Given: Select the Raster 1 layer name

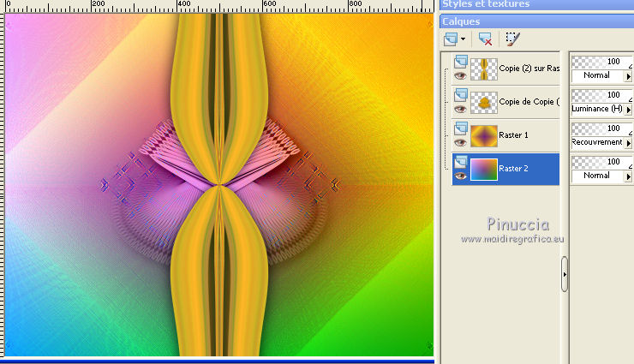Looking at the screenshot, I should (x=513, y=135).
